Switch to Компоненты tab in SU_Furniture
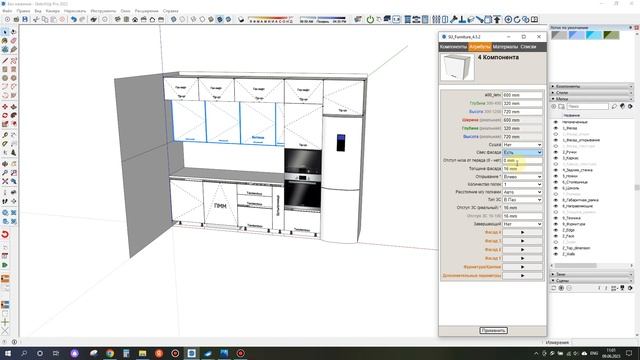 (453, 47)
